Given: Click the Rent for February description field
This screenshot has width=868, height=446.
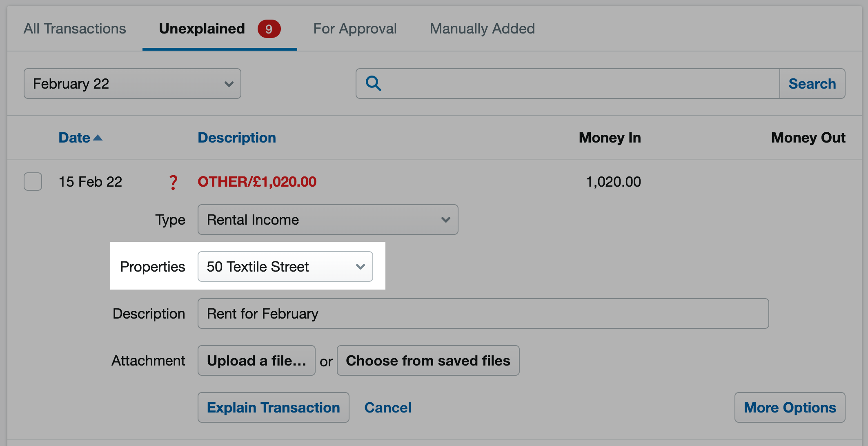Looking at the screenshot, I should pyautogui.click(x=482, y=313).
